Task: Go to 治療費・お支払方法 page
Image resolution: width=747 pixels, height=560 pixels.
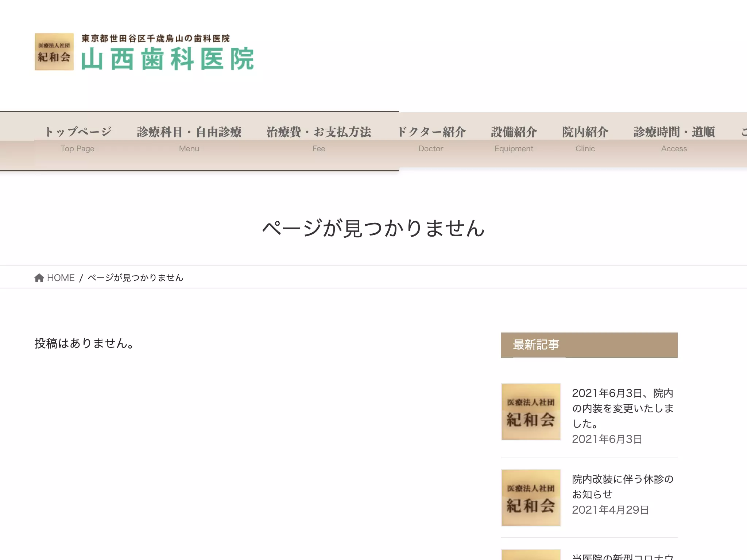Action: coord(319,139)
